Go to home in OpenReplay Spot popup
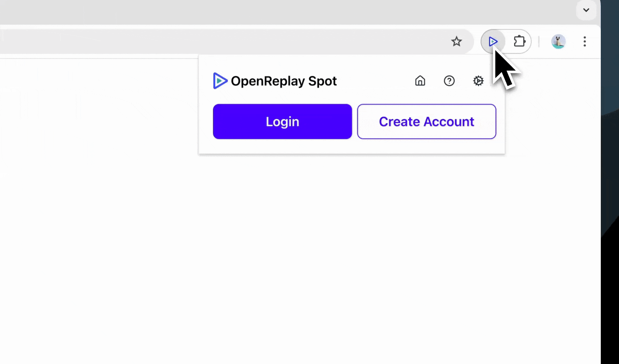619x364 pixels. (420, 81)
